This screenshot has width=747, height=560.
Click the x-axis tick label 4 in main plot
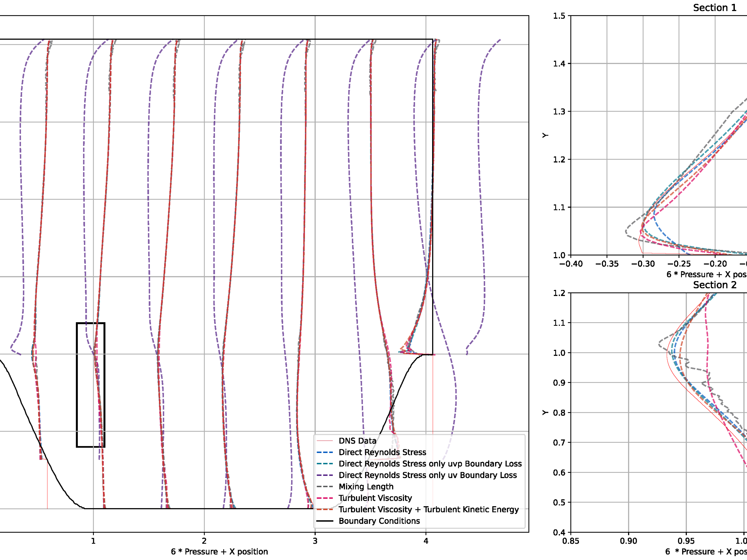pyautogui.click(x=426, y=541)
